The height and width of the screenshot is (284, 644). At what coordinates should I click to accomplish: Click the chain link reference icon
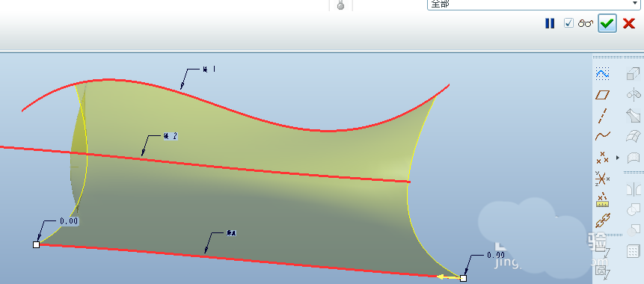coord(603,220)
